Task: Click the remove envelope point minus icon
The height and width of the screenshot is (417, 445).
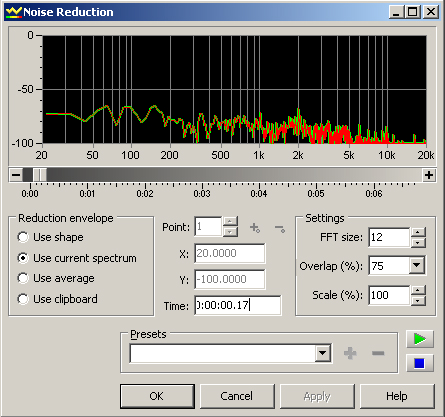Action: click(280, 229)
